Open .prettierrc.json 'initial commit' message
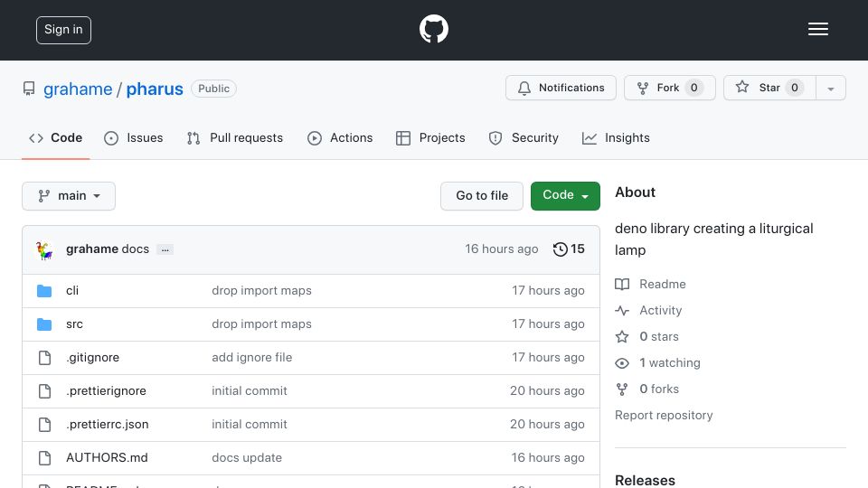This screenshot has width=868, height=488. coord(250,425)
